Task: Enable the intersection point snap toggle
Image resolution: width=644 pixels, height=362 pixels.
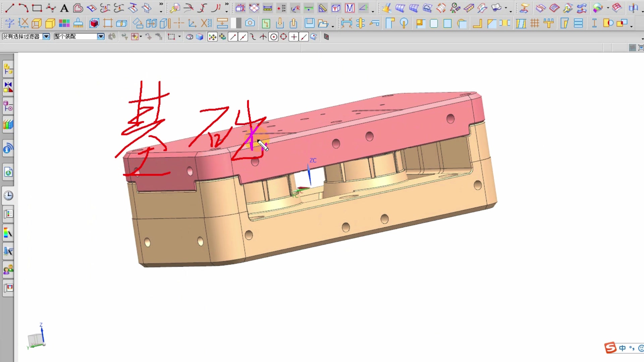Action: pyautogui.click(x=263, y=37)
